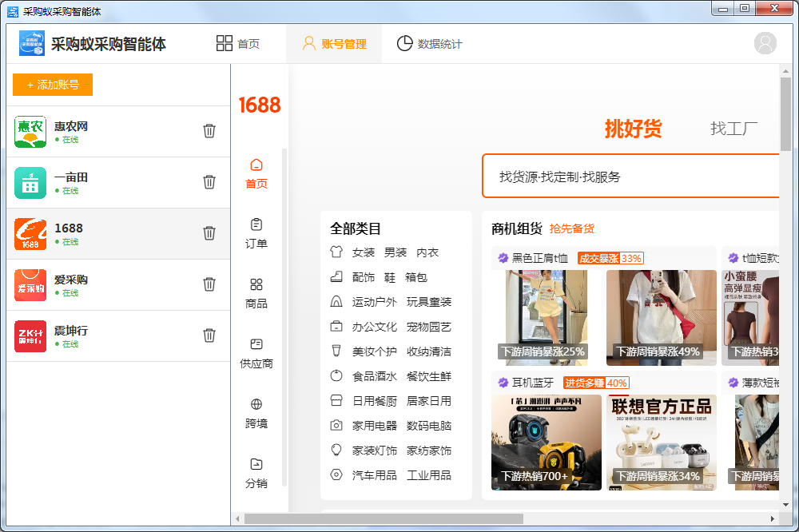Open 联想官方正品 thumbnail 下游周销暴涨34%
Screen dimensions: 799x532
click(x=662, y=443)
